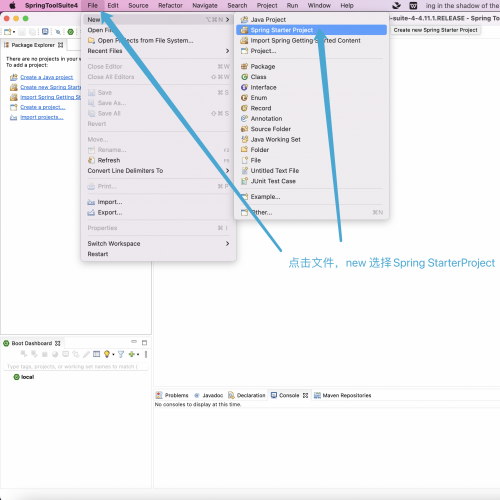Click the green Class icon
This screenshot has width=500, height=500.
pos(244,77)
